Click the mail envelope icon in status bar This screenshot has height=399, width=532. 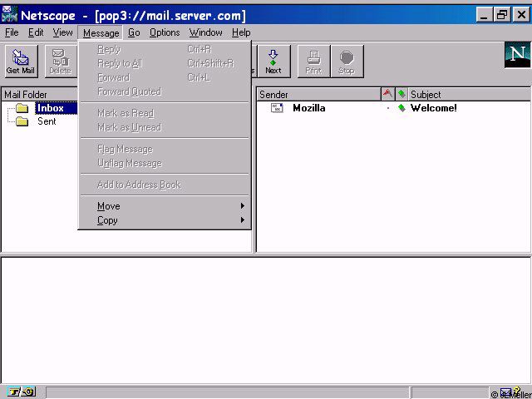click(505, 392)
